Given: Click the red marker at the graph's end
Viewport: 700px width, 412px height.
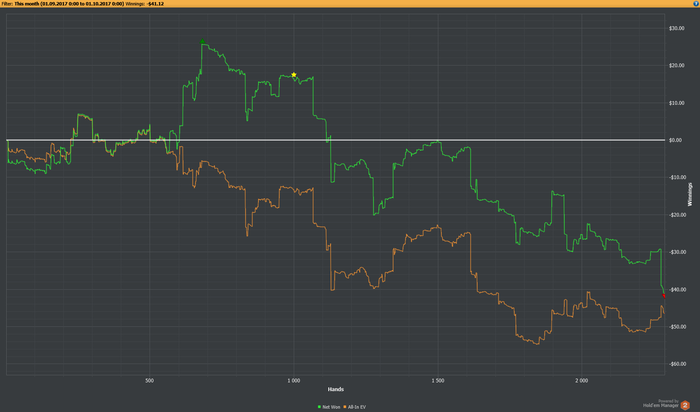Looking at the screenshot, I should click(x=664, y=295).
